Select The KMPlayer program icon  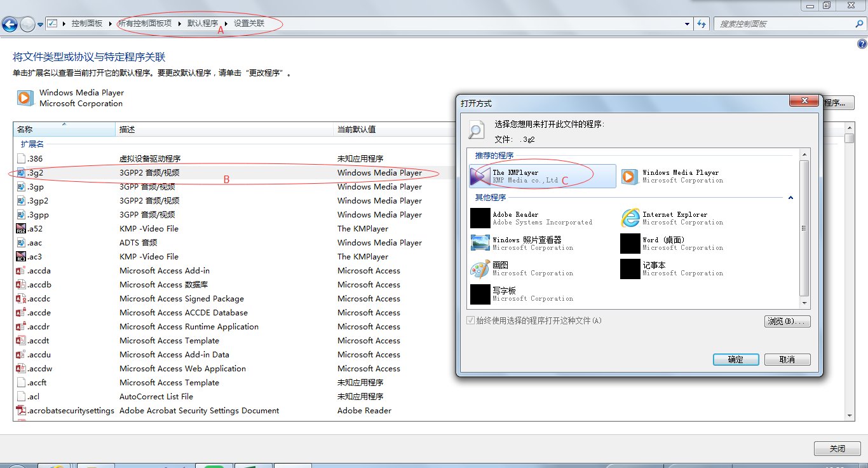[x=480, y=176]
